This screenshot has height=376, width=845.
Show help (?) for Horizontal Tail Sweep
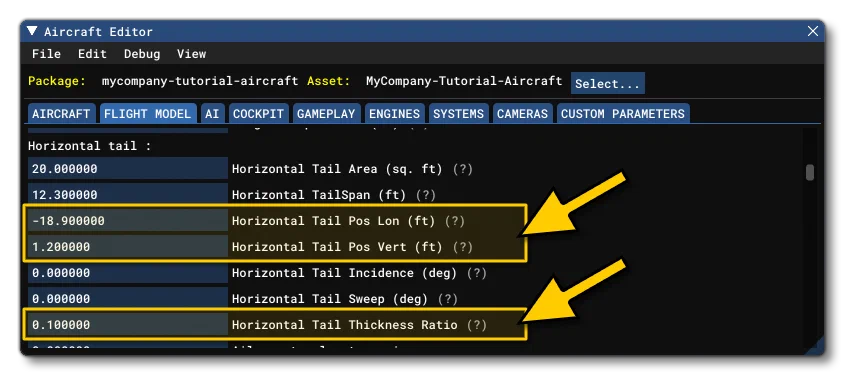[x=447, y=298]
